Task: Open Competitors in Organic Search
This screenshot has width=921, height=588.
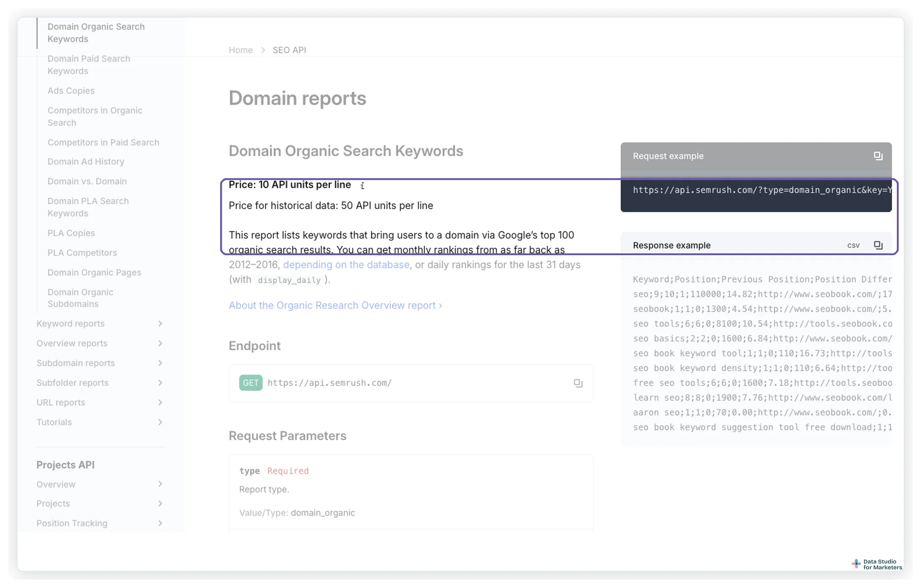Action: tap(95, 117)
